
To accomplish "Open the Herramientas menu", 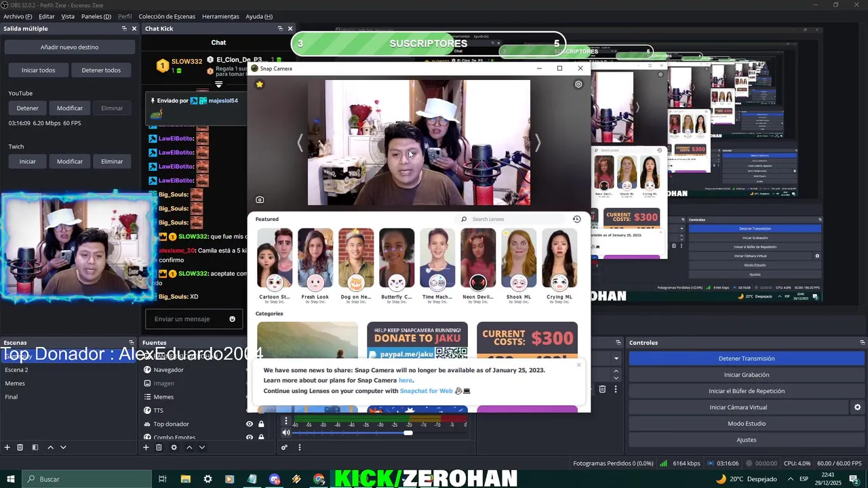I will [221, 16].
